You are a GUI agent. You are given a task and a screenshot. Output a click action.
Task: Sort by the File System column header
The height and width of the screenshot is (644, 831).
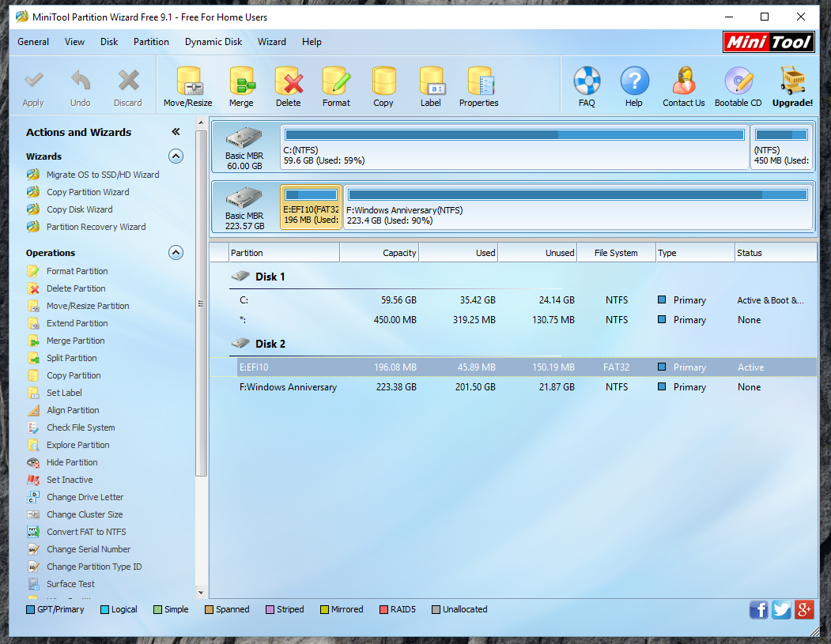click(x=617, y=253)
